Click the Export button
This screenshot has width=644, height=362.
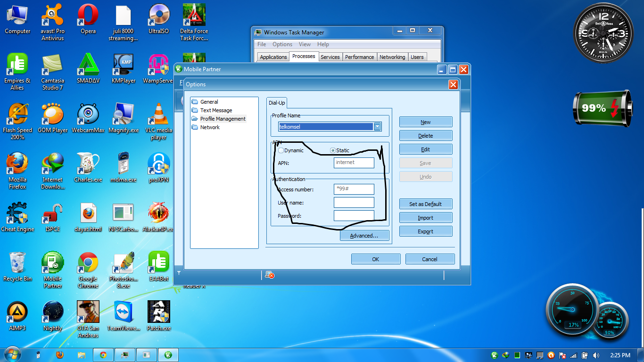pyautogui.click(x=426, y=231)
